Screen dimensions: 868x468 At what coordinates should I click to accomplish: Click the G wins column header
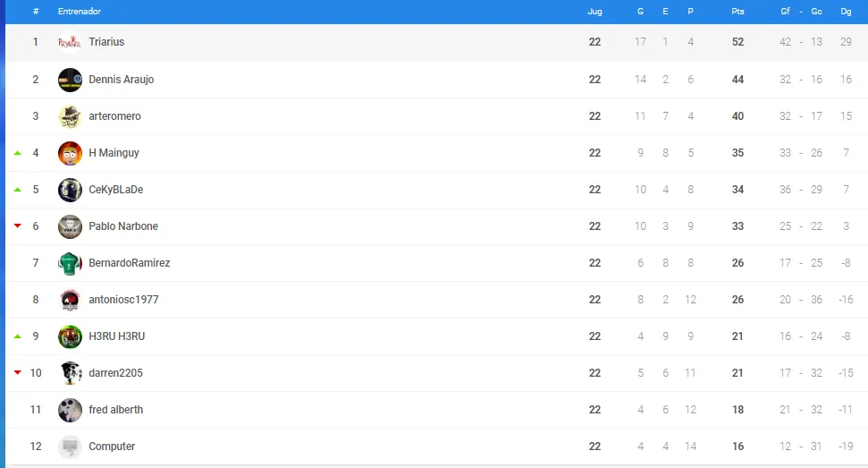click(640, 11)
